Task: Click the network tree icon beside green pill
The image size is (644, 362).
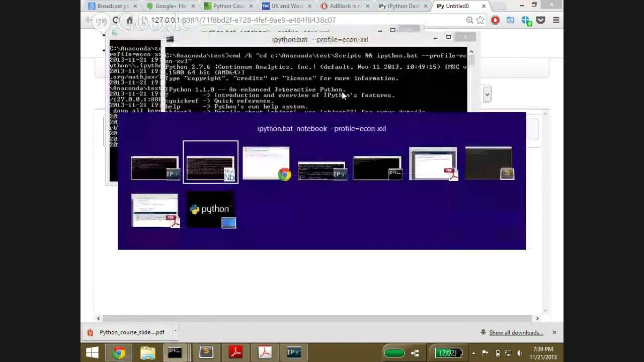Action: 415,353
